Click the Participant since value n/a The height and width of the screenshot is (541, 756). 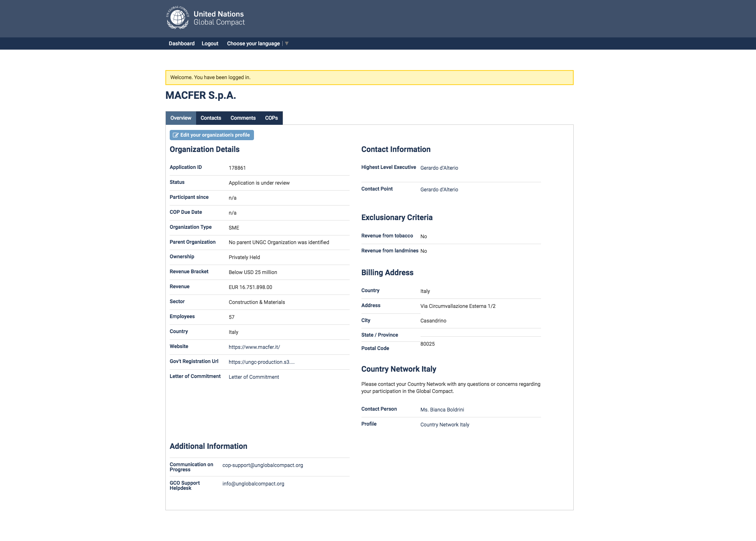(233, 198)
